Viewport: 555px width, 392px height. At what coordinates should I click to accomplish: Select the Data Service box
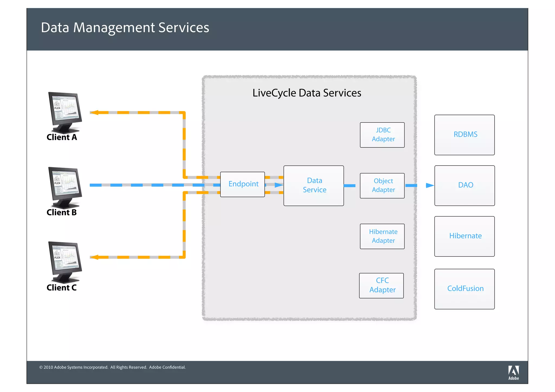click(x=314, y=186)
